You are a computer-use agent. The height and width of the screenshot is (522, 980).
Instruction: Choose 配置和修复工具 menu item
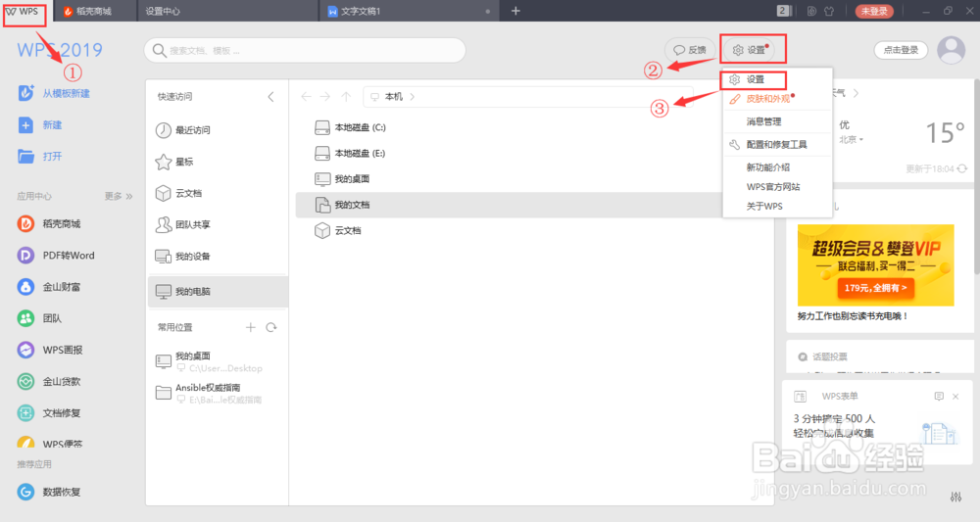777,145
